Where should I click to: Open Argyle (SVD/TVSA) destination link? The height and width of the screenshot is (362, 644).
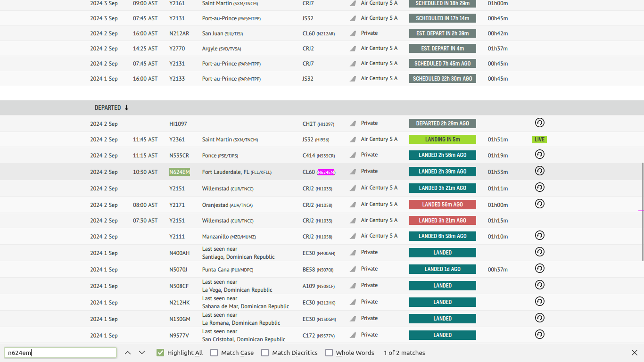(x=222, y=49)
